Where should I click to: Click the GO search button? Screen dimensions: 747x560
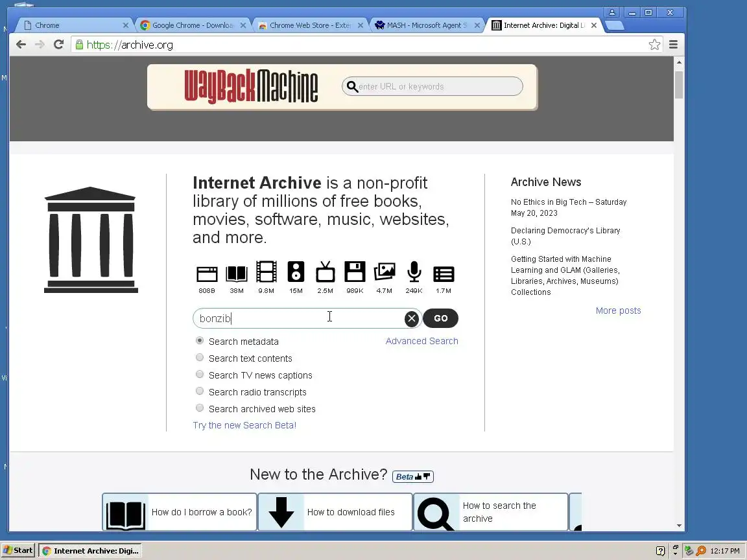441,318
